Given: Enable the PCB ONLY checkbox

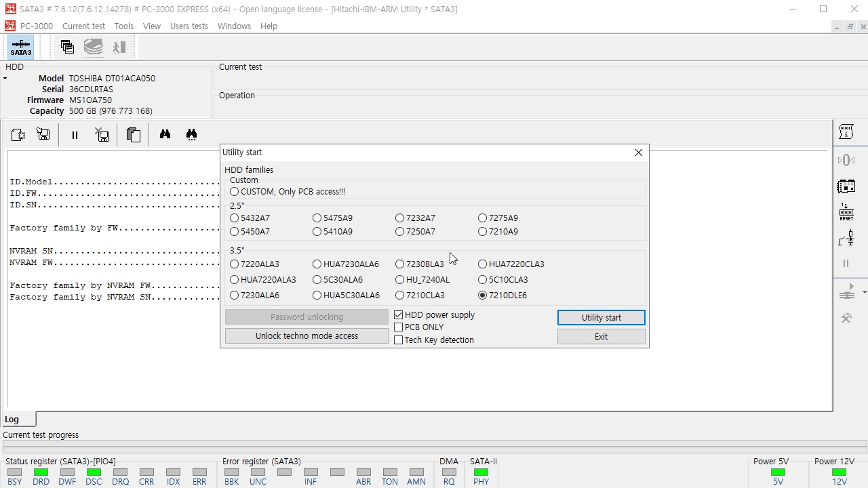Looking at the screenshot, I should 399,327.
